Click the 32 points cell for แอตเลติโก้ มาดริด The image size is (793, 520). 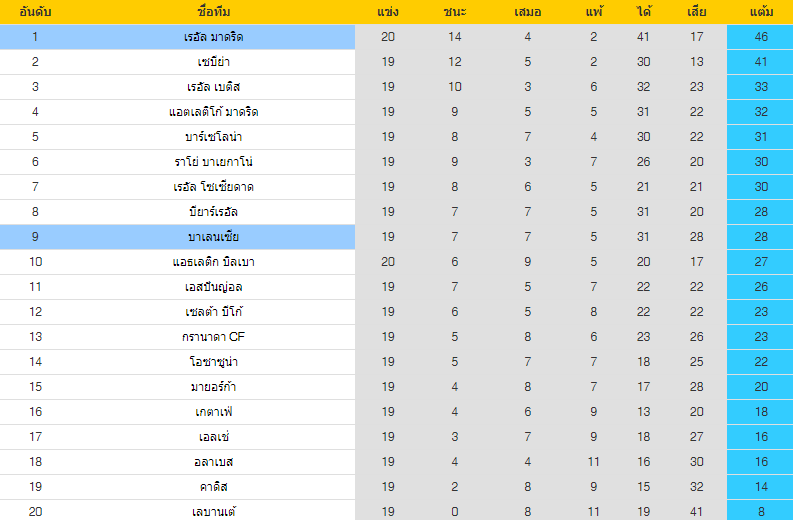[x=761, y=112]
